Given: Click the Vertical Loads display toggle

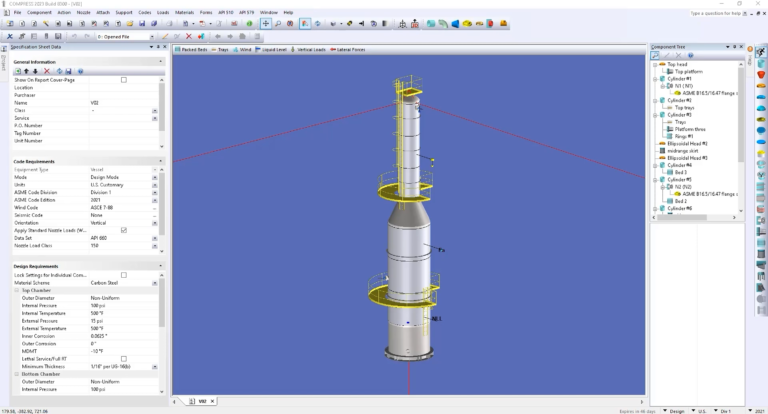Looking at the screenshot, I should [x=308, y=49].
